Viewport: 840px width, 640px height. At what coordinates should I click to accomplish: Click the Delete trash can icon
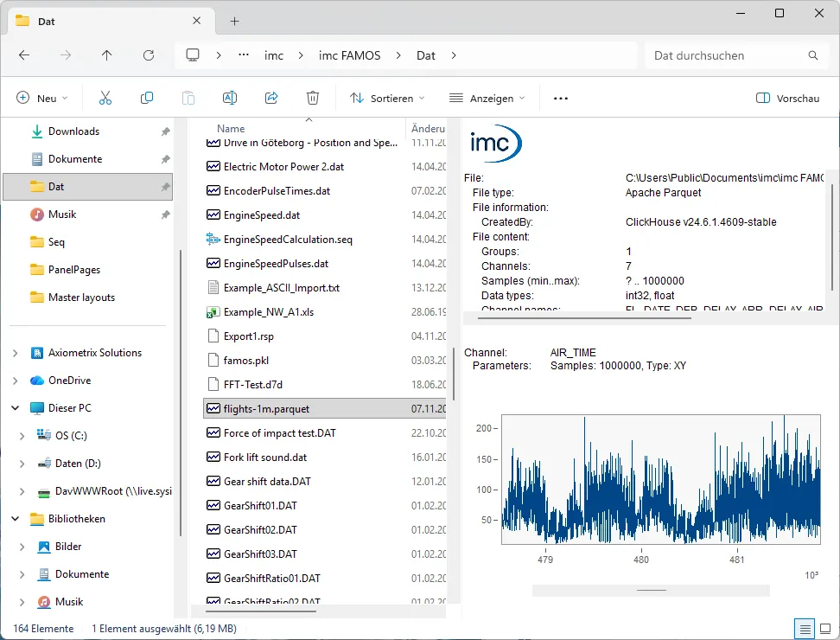tap(313, 99)
